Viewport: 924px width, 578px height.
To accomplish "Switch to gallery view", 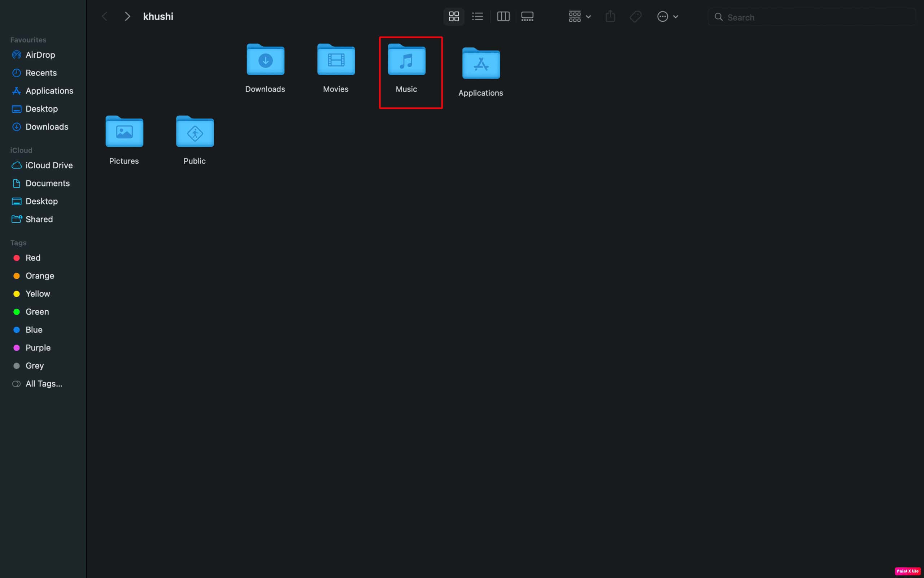I will click(527, 17).
